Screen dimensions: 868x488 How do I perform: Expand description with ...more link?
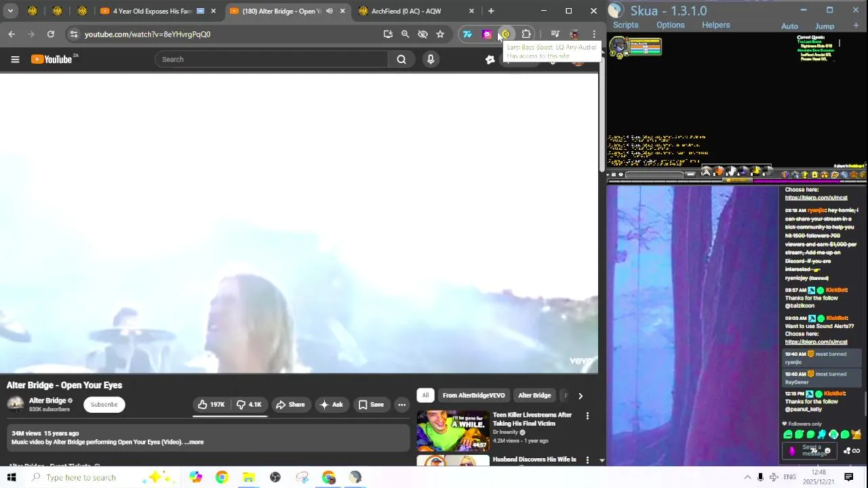pyautogui.click(x=194, y=442)
